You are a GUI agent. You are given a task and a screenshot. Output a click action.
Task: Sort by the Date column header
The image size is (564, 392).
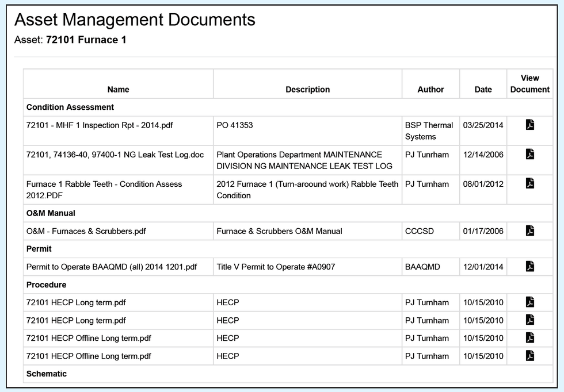click(483, 89)
